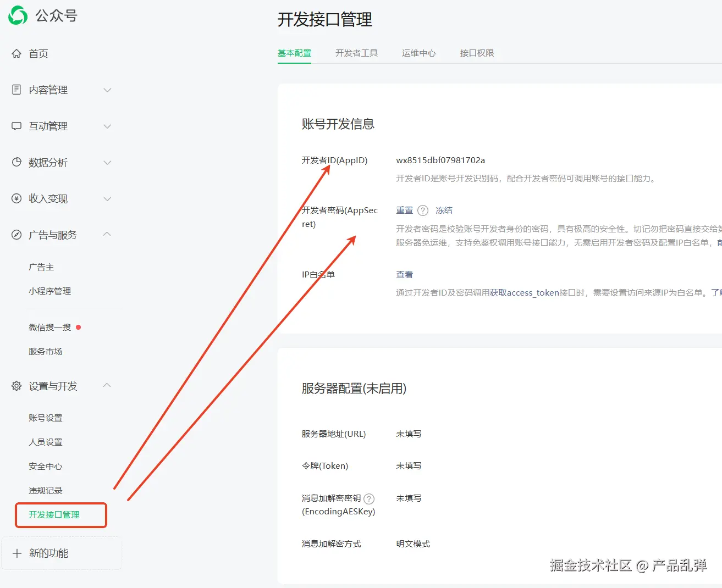Collapse the 广告与服务 section chevron
This screenshot has width=722, height=588.
(107, 234)
